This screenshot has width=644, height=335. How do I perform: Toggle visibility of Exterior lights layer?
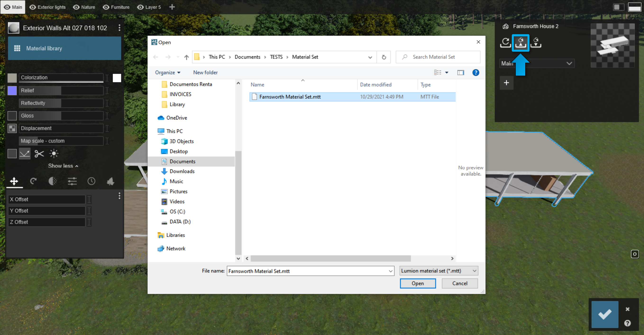point(33,7)
